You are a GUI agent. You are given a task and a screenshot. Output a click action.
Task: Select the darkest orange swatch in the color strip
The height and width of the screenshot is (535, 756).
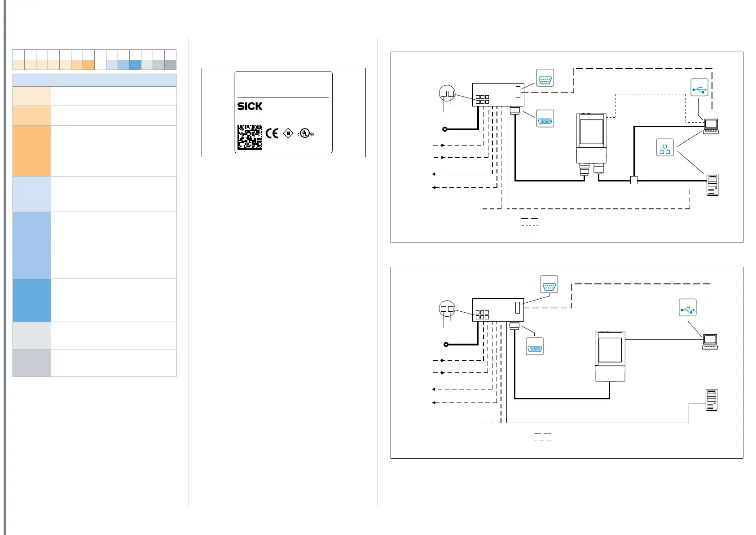click(x=88, y=65)
